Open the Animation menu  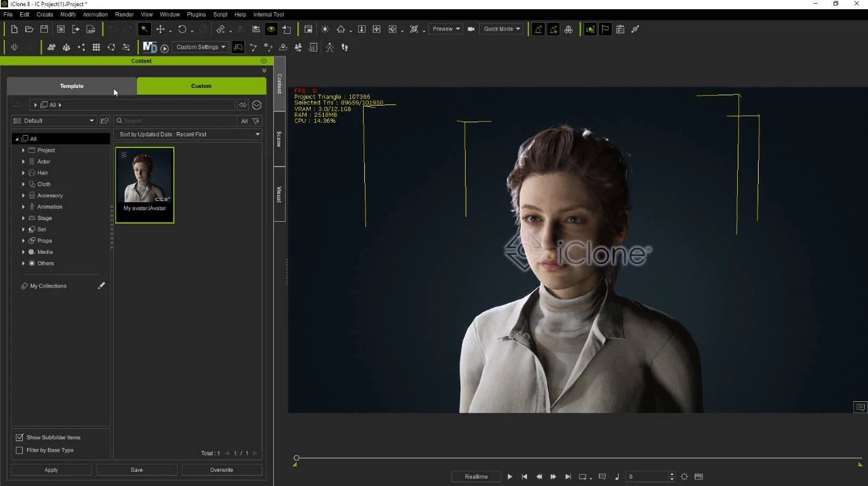95,14
